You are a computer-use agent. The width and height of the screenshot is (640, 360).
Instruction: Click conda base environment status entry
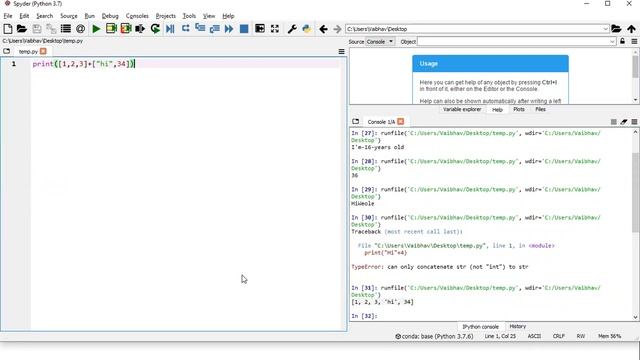(x=434, y=336)
